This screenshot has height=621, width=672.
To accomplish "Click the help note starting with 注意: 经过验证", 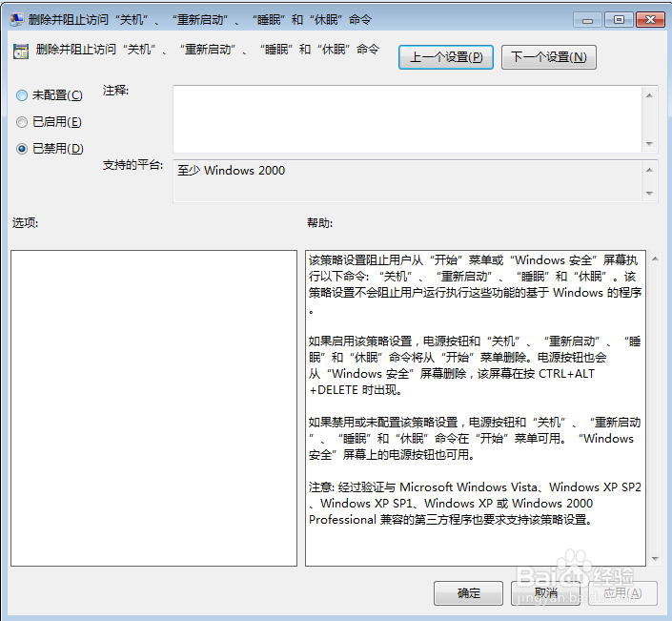I will [475, 503].
